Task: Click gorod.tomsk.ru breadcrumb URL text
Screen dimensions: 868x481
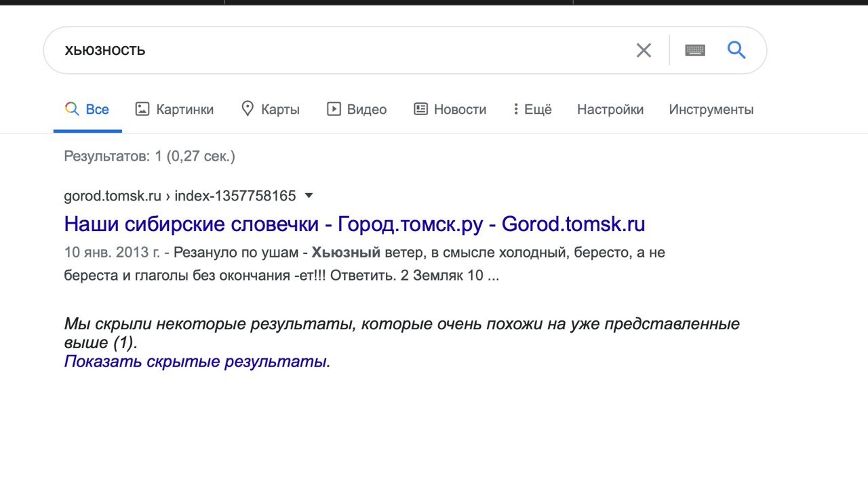Action: pyautogui.click(x=180, y=196)
